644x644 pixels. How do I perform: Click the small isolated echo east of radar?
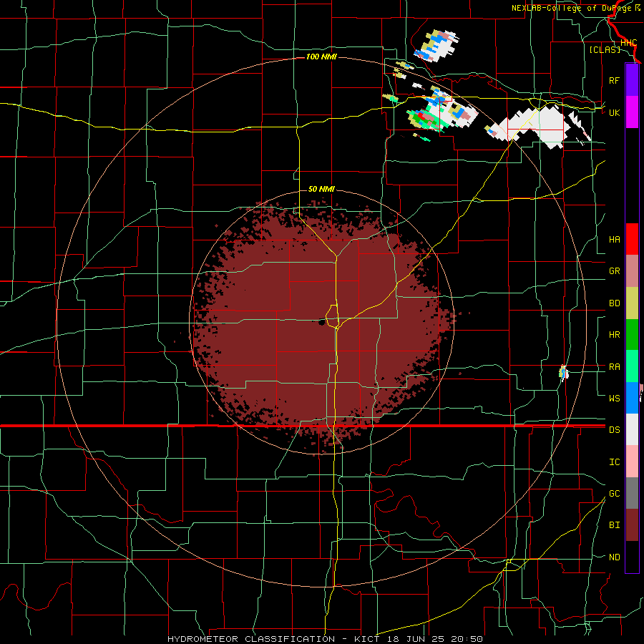point(564,372)
